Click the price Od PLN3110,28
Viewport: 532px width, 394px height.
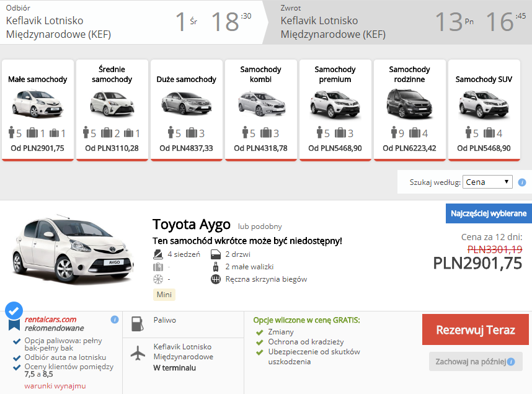[x=112, y=148]
